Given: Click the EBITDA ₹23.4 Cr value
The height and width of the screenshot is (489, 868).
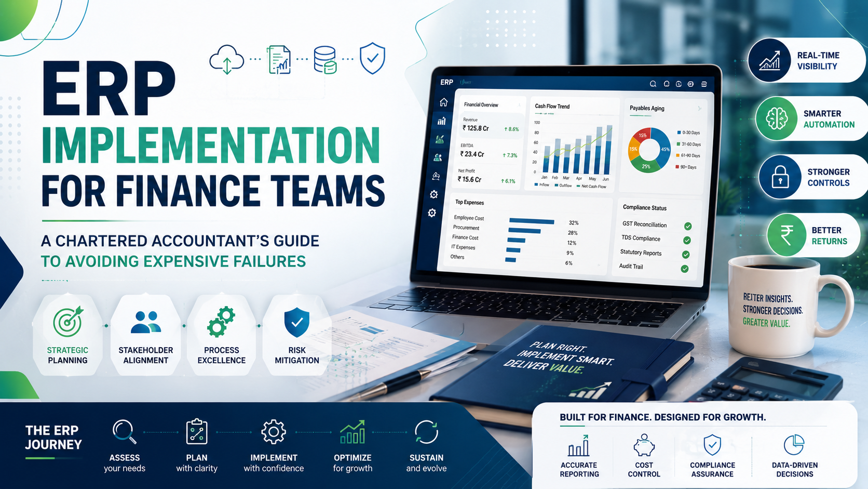Looking at the screenshot, I should pos(472,154).
